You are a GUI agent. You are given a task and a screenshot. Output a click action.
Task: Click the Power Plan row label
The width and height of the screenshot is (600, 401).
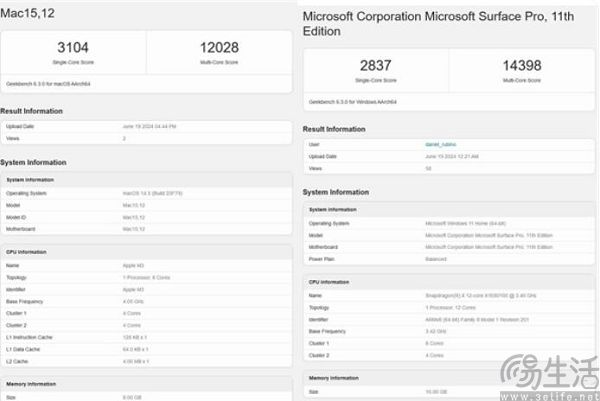pos(321,259)
